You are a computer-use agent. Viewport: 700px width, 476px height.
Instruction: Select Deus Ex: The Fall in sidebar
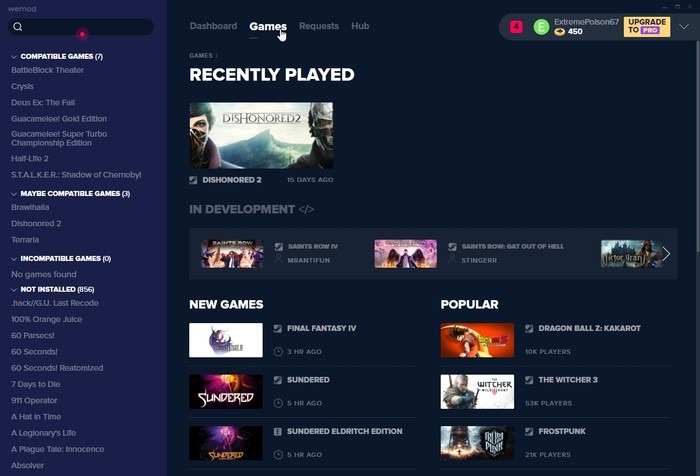pos(43,102)
